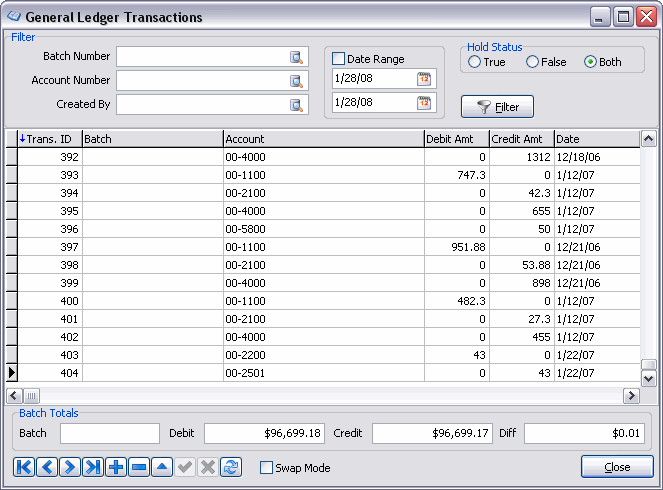Click previous record arrow icon

pyautogui.click(x=47, y=467)
